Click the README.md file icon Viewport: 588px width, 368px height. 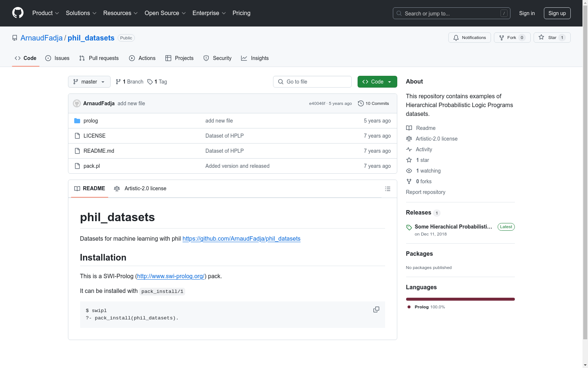click(x=77, y=151)
